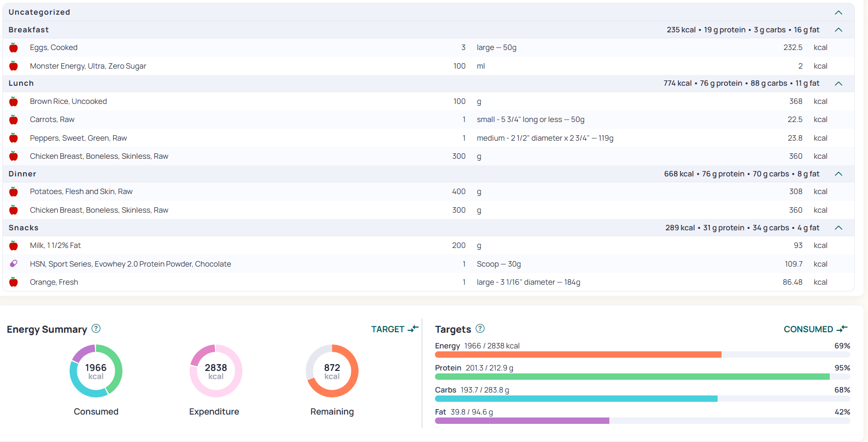Click the apple icon beside Peppers, Sweet, Green

14,138
